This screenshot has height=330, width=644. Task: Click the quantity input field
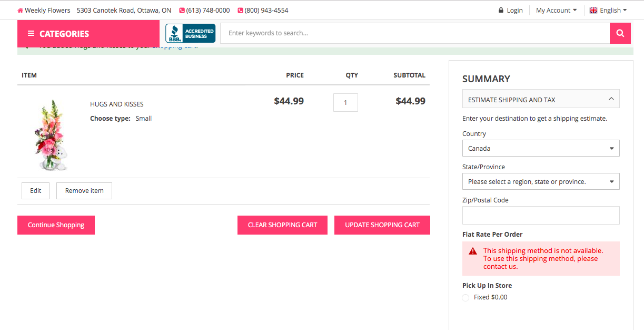(345, 102)
